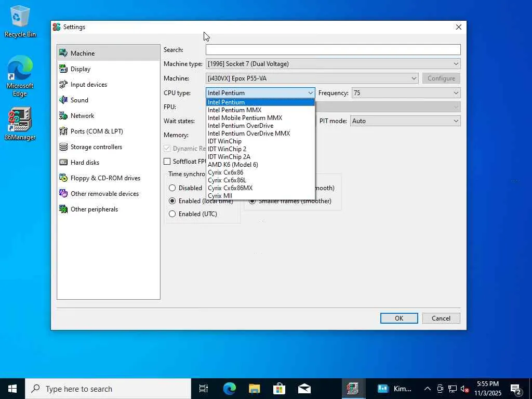Open the taskbar clock and date

(x=488, y=389)
